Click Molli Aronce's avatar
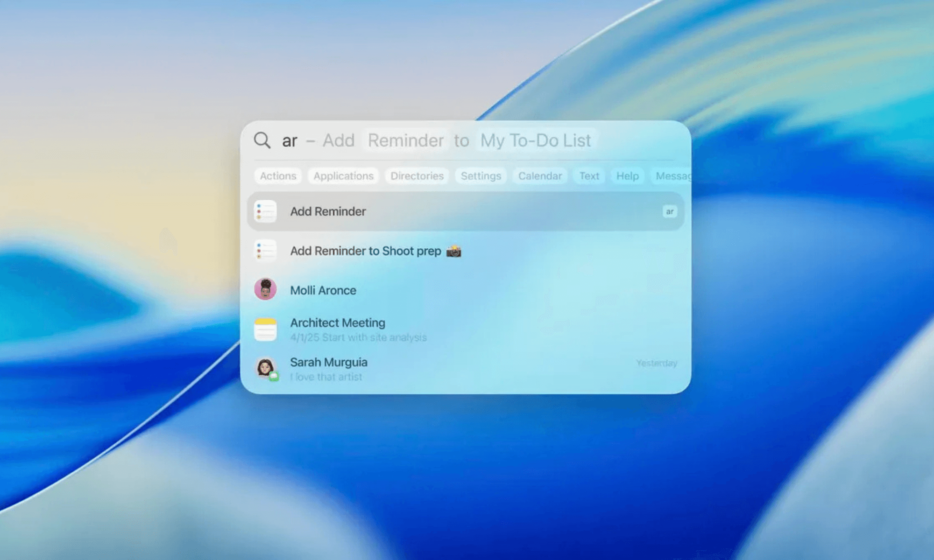 pos(265,289)
